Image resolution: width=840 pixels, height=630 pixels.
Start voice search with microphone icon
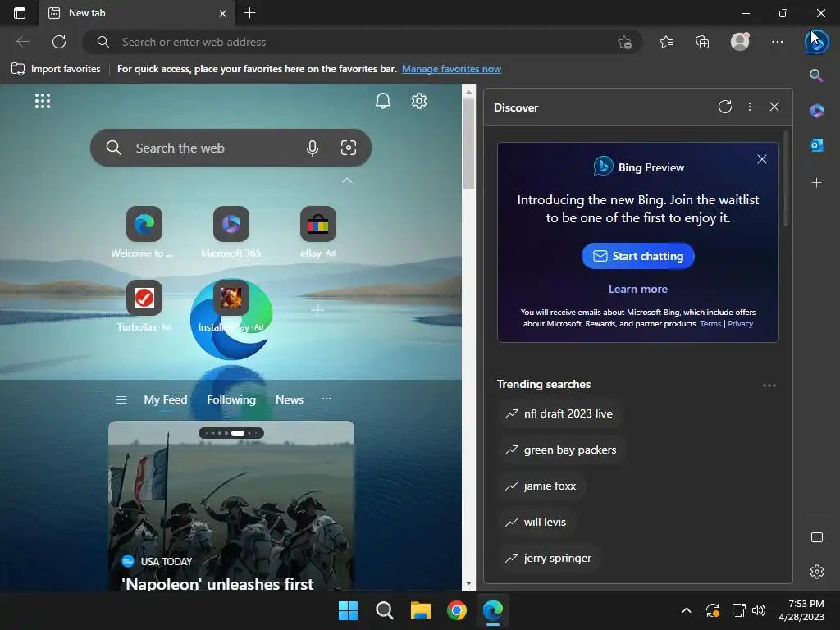(x=313, y=148)
